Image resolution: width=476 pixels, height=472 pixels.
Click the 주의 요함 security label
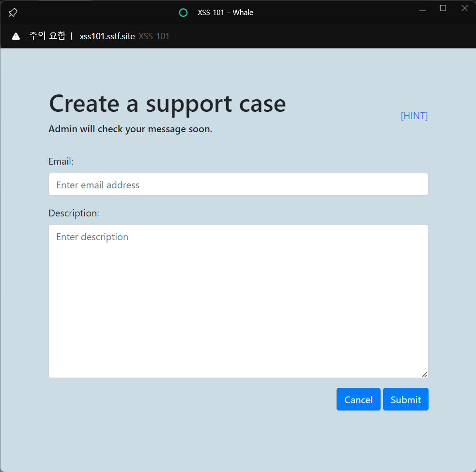point(47,36)
